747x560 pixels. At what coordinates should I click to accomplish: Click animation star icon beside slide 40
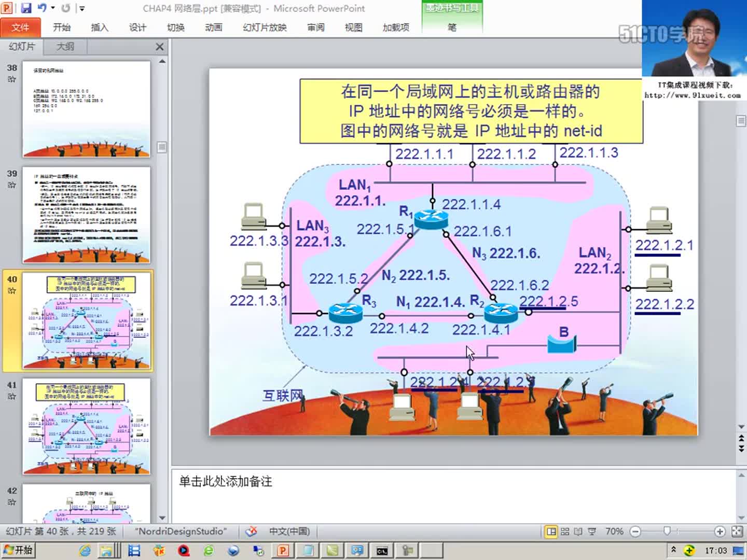pos(12,291)
